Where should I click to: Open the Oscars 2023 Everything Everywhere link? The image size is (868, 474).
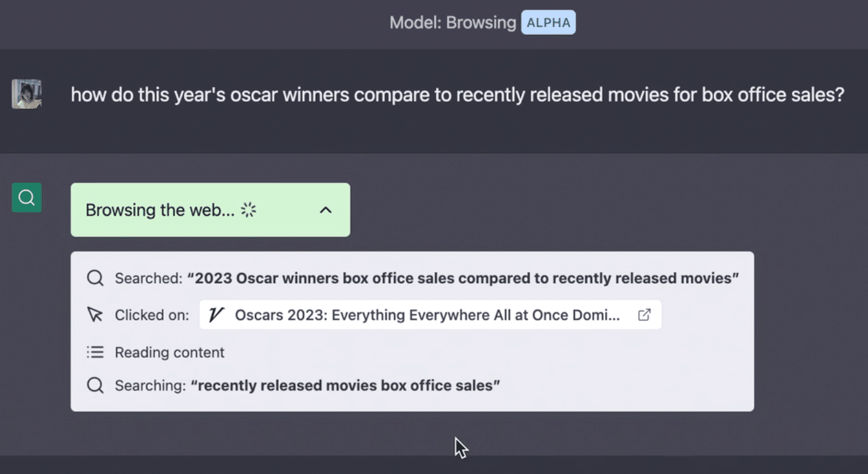pyautogui.click(x=426, y=315)
